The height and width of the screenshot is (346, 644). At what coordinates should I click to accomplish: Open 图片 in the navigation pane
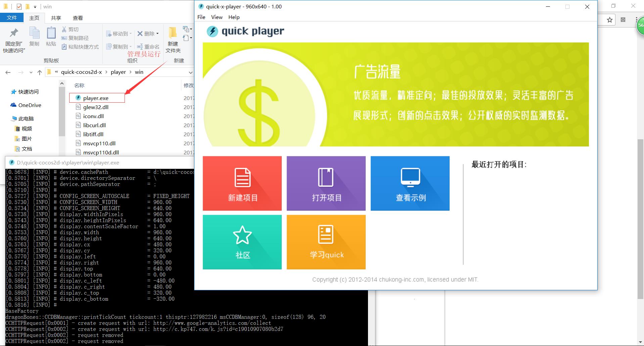pos(24,139)
